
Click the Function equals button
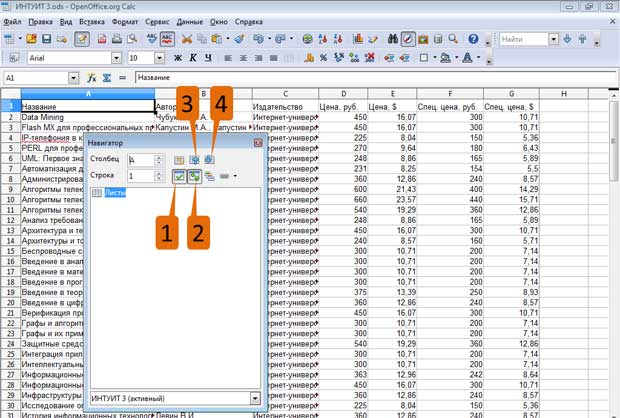click(x=123, y=78)
